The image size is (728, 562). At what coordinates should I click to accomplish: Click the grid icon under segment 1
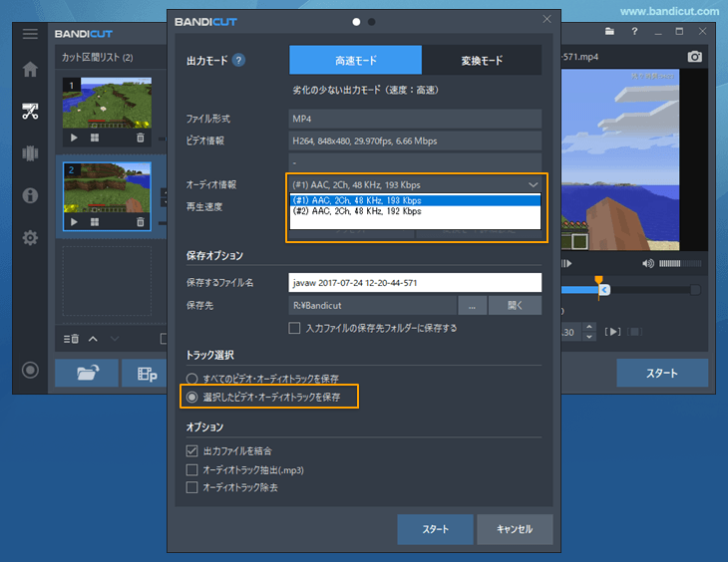click(95, 138)
